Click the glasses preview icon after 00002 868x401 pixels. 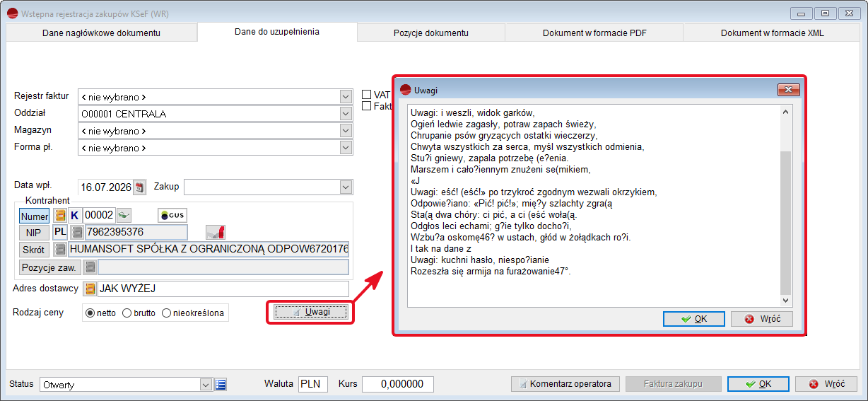tap(124, 215)
